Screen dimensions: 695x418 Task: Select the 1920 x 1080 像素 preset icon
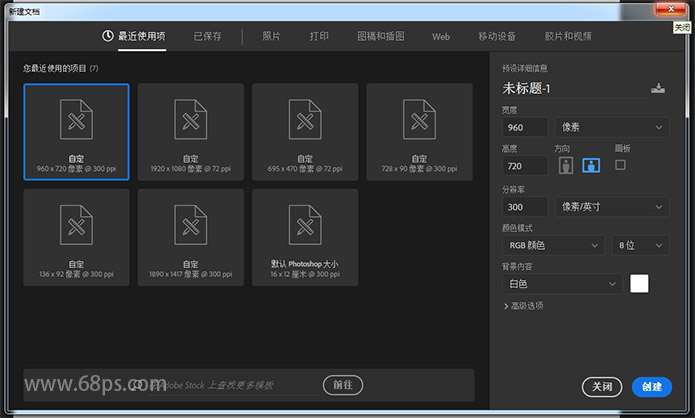190,122
